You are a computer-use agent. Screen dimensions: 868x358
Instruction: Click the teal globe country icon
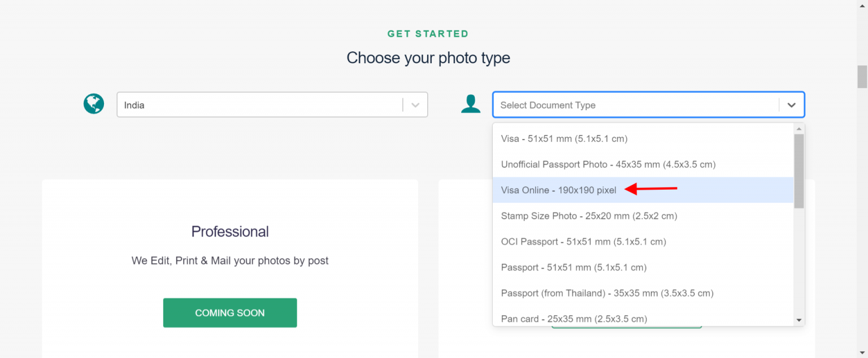click(x=93, y=104)
